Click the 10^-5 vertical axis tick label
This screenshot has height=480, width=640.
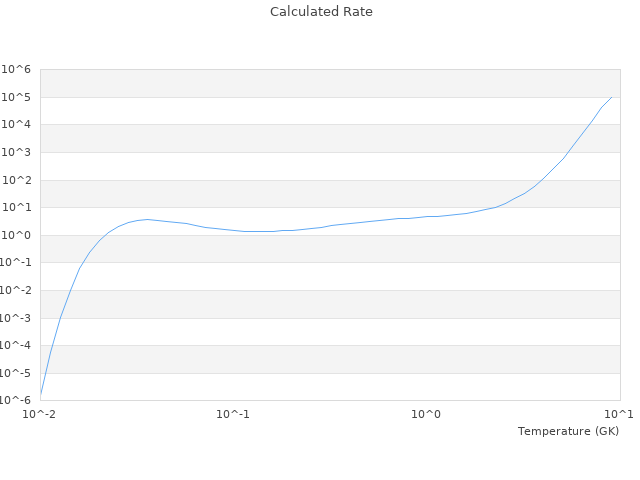[x=14, y=374]
